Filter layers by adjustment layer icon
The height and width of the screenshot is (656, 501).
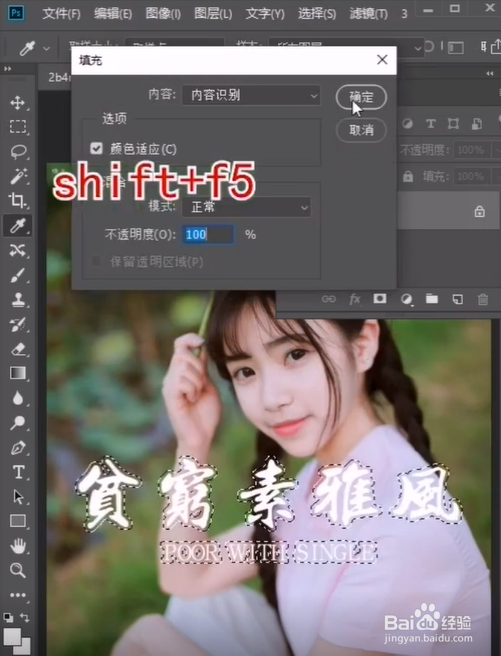(407, 123)
